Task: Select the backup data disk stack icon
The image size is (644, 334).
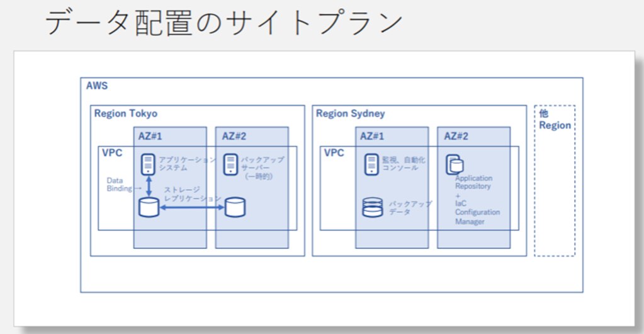Action: click(x=372, y=207)
